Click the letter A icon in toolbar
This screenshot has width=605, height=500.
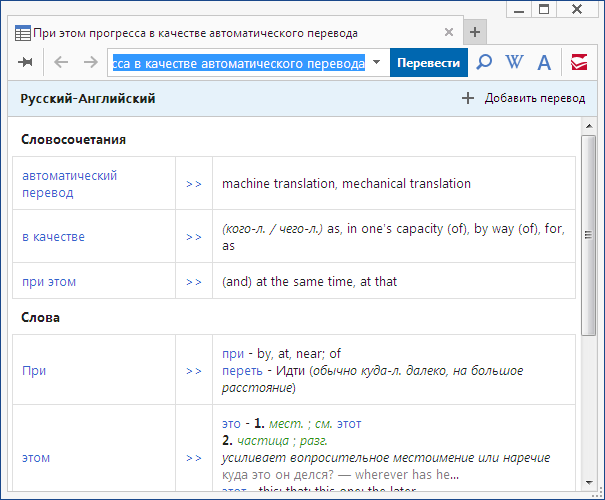tap(544, 63)
